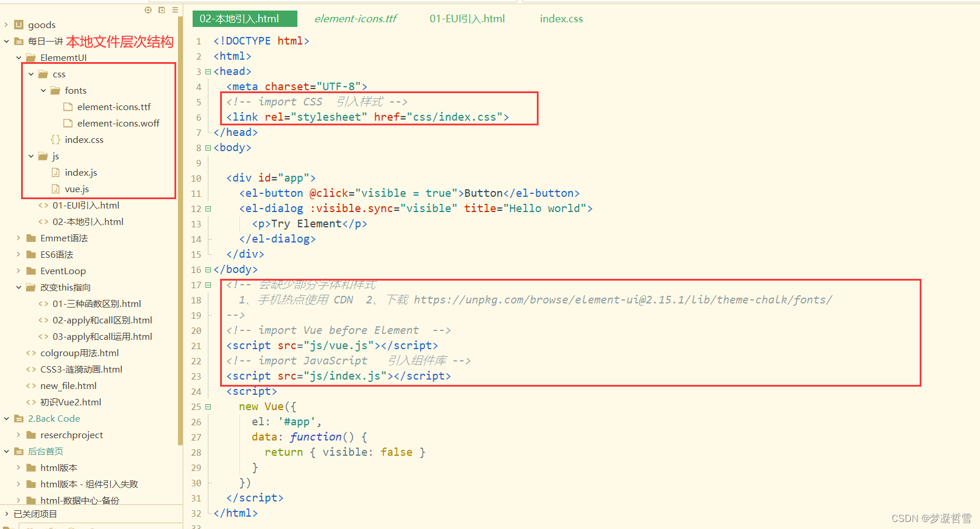This screenshot has height=529, width=980.
Task: Click the 01-EUI引入.html file icon in tree
Action: coord(43,205)
